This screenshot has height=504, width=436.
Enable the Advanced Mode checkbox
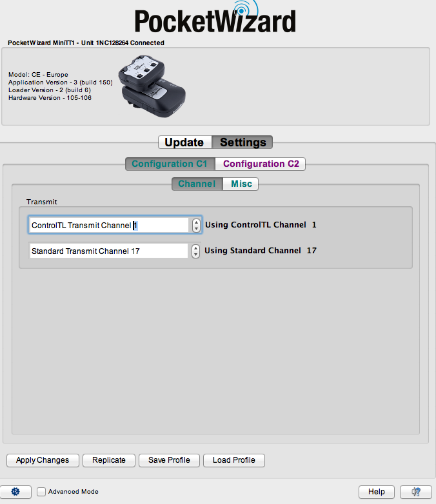[x=41, y=492]
